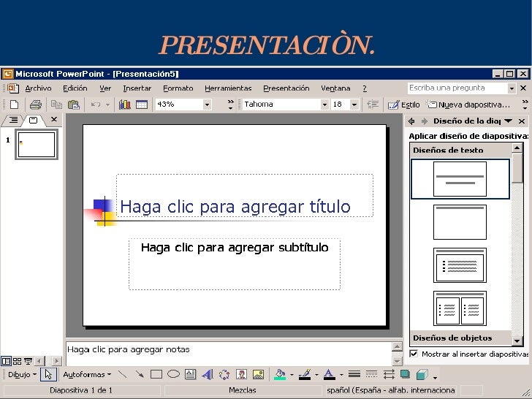Go back with the task pane back arrow
The image size is (532, 399).
(411, 121)
